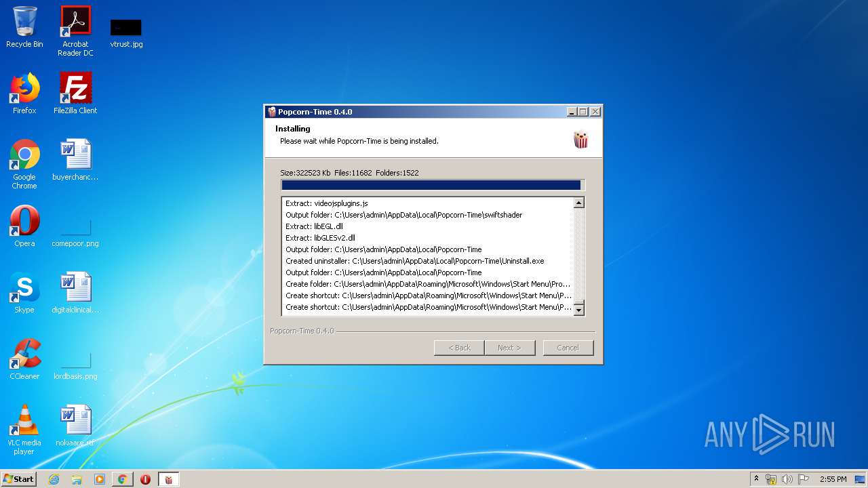Open the Action Center flag icon
Image resolution: width=868 pixels, height=488 pixels.
804,479
